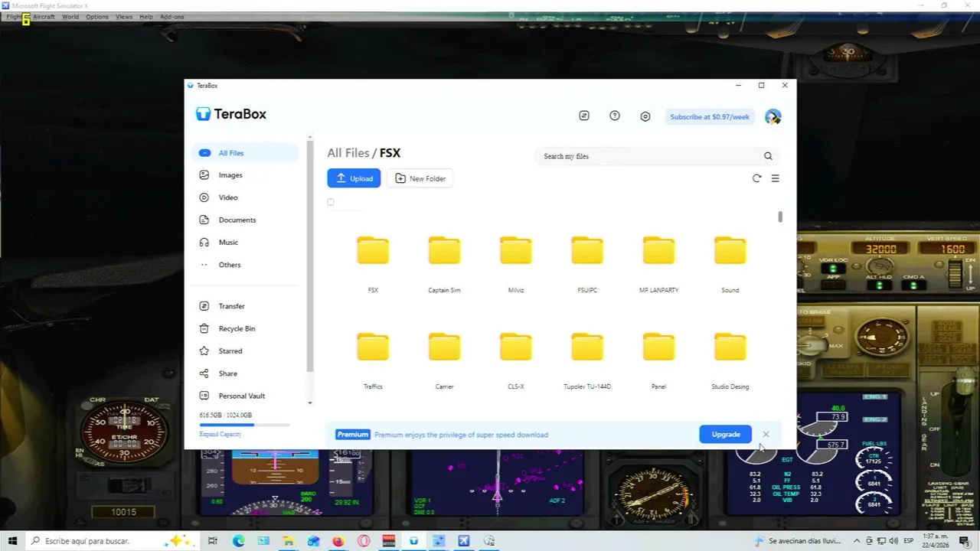This screenshot has width=980, height=551.
Task: Click the user profile avatar
Action: (x=773, y=116)
